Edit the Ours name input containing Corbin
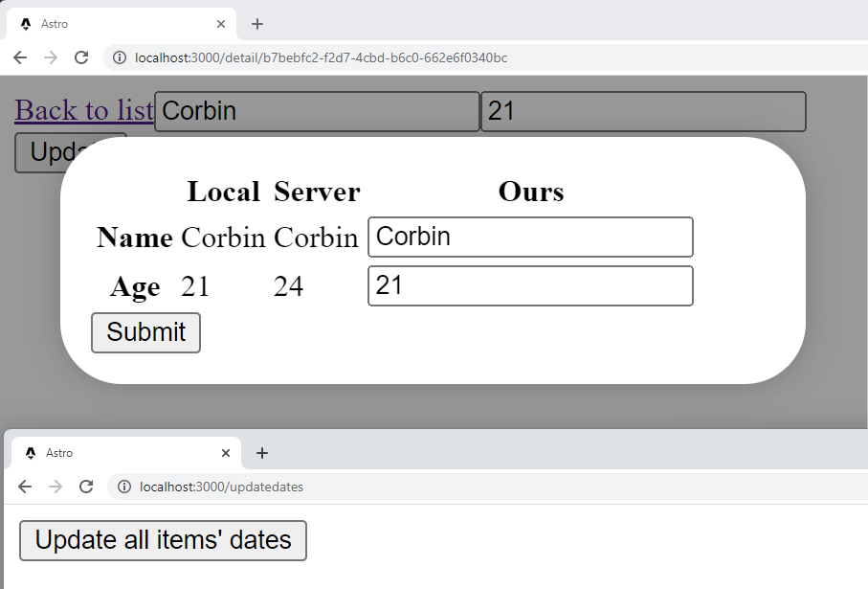 tap(530, 238)
